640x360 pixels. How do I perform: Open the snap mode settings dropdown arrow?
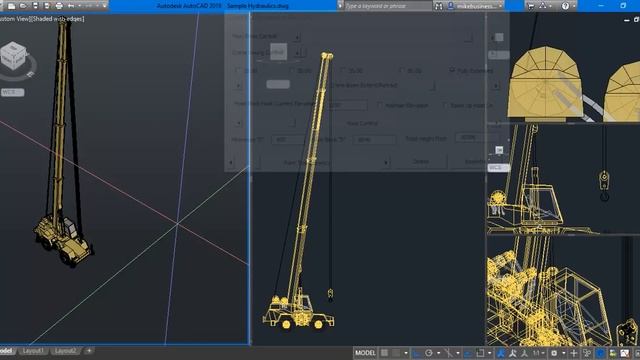[x=406, y=353]
